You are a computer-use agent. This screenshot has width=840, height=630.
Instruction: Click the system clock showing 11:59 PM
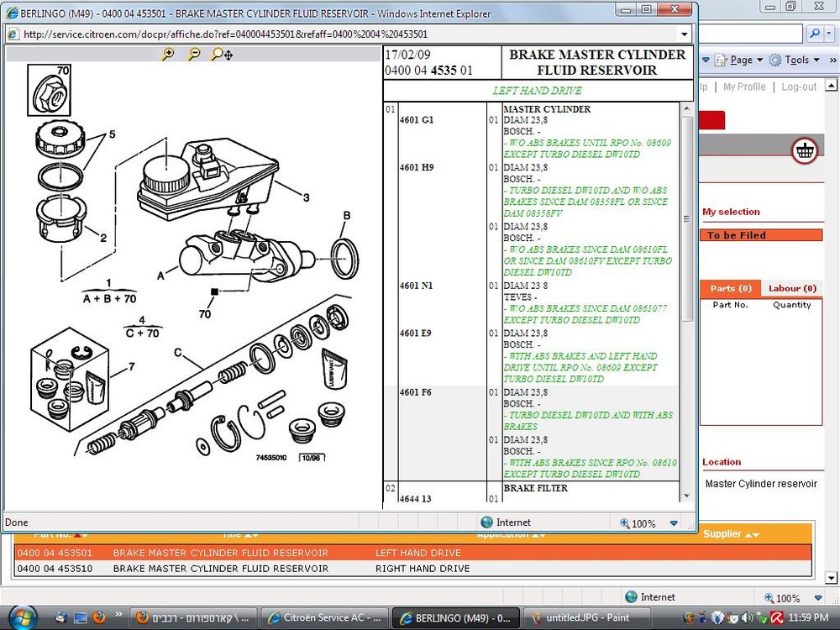point(808,617)
